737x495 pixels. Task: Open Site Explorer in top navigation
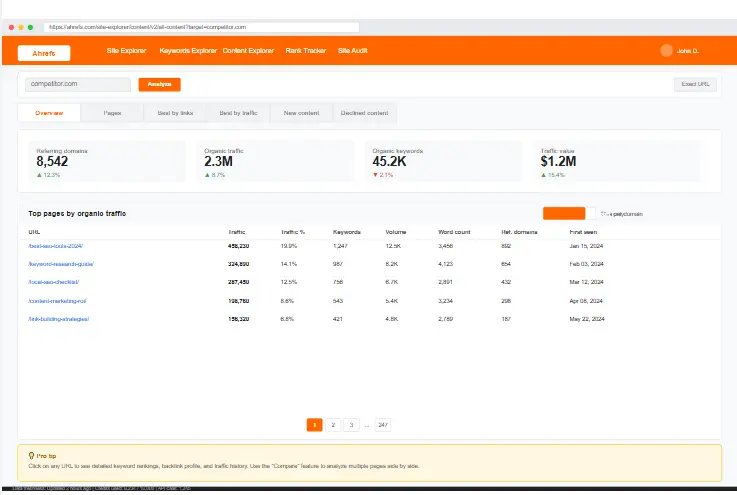pyautogui.click(x=126, y=51)
